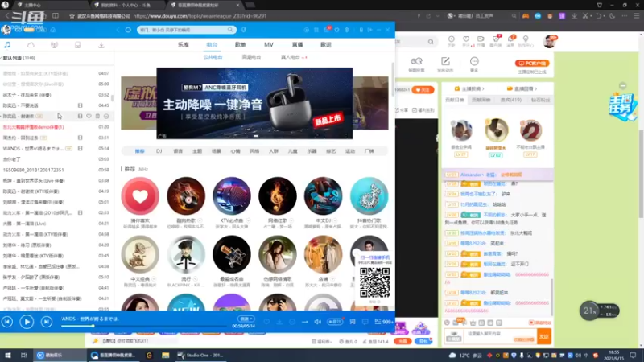
Task: Click comment bubble icon in player bar
Action: (365, 322)
